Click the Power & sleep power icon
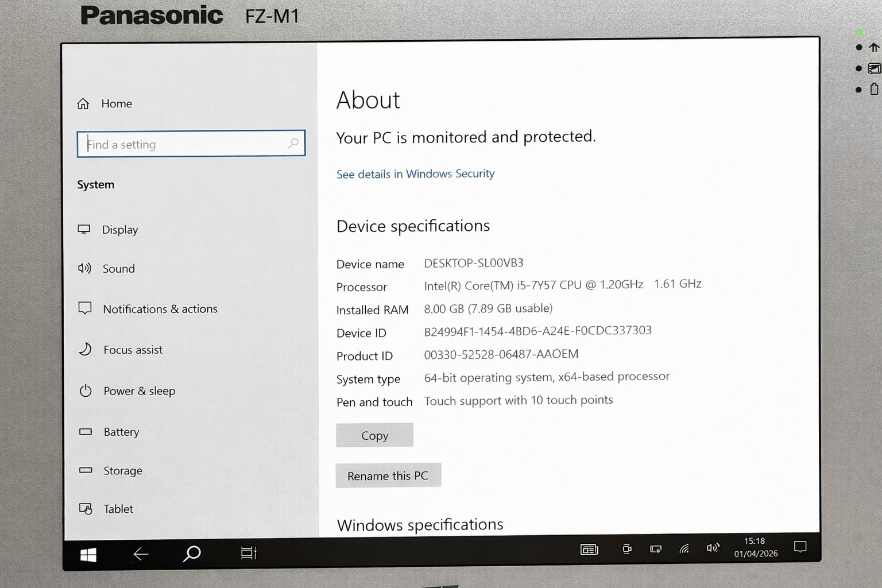Viewport: 882px width, 588px height. click(86, 391)
